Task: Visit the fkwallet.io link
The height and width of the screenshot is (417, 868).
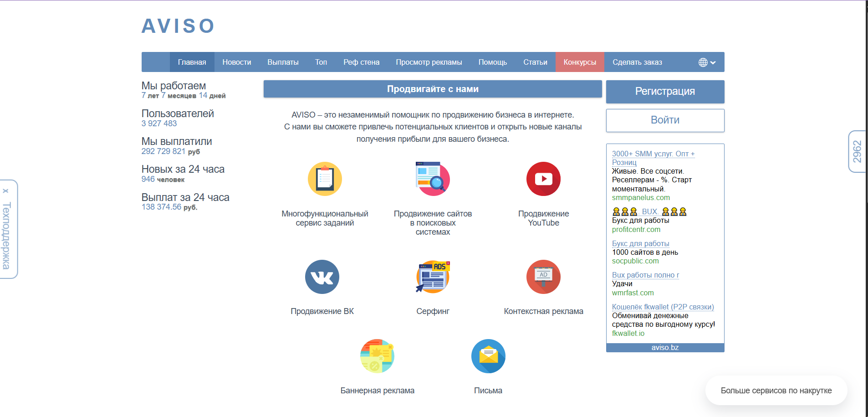Action: click(x=628, y=333)
